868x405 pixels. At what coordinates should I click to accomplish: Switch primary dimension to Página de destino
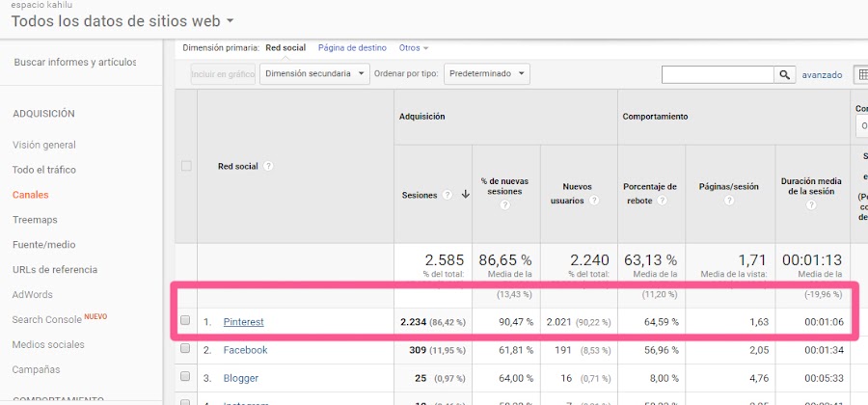[x=352, y=48]
